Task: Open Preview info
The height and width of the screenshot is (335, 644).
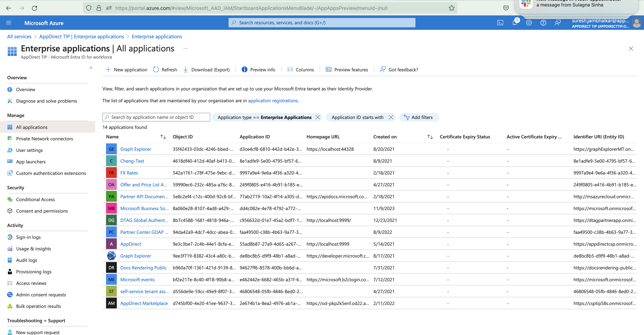Action: (x=259, y=70)
